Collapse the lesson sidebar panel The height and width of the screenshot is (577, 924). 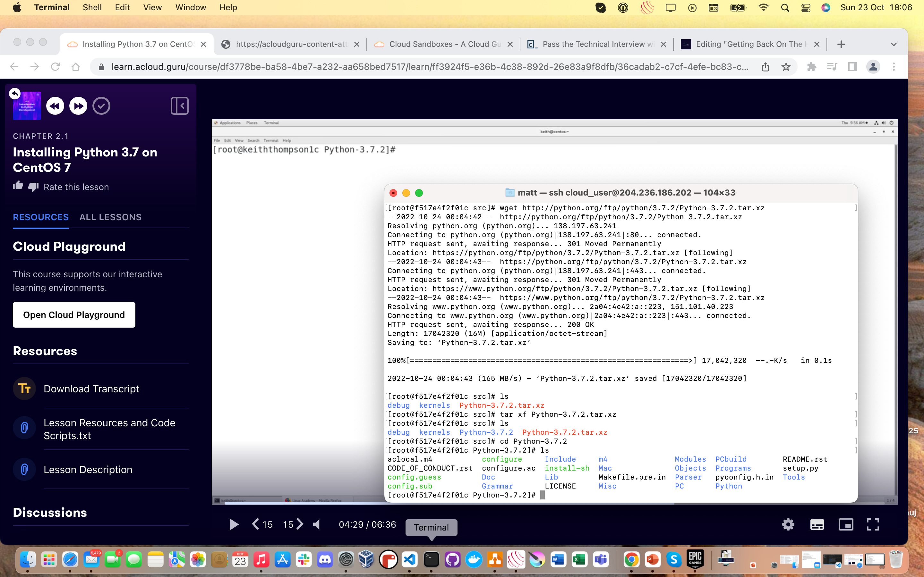(x=179, y=106)
